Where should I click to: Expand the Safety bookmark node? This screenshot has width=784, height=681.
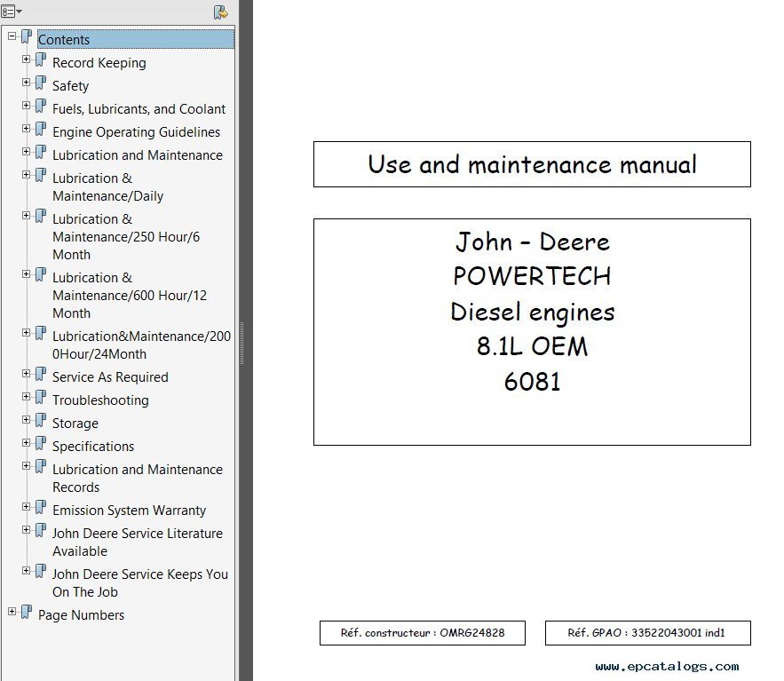pyautogui.click(x=26, y=82)
